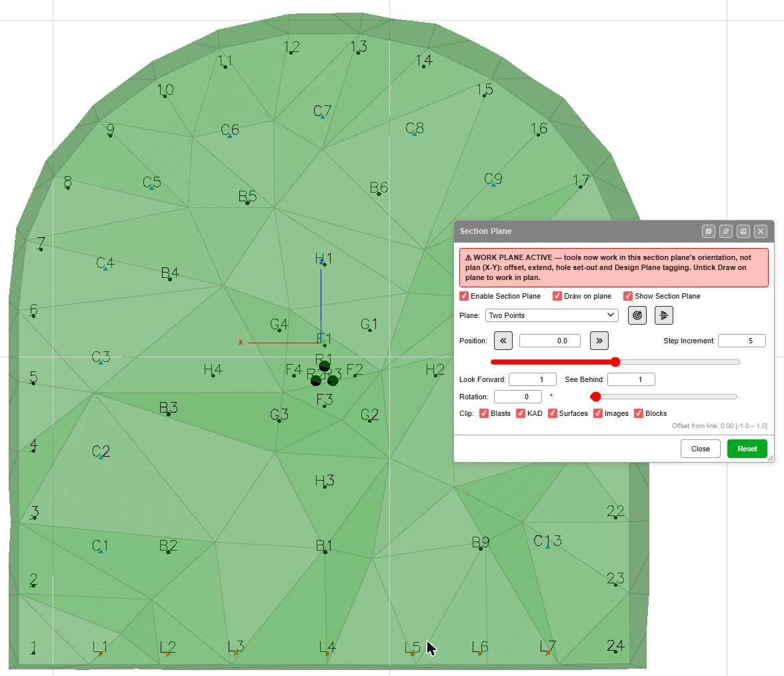Select hole point labeled G2
The width and height of the screenshot is (784, 676).
click(x=370, y=421)
